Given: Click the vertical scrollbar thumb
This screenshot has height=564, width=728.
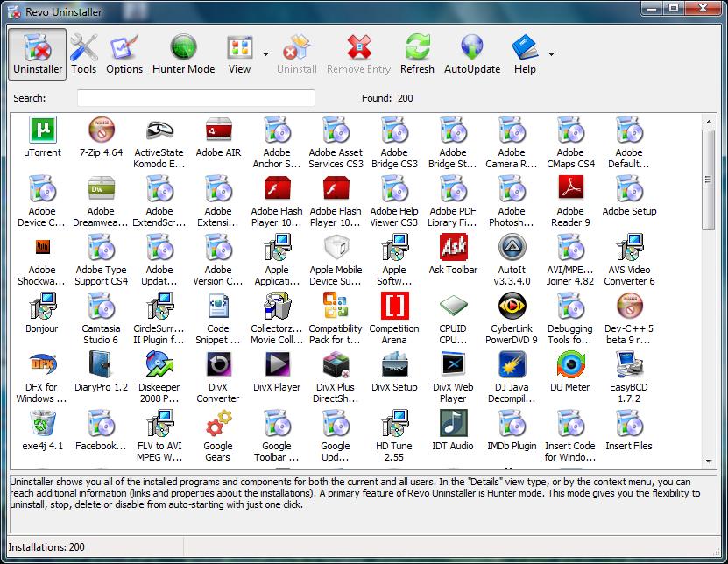Looking at the screenshot, I should coord(709,180).
